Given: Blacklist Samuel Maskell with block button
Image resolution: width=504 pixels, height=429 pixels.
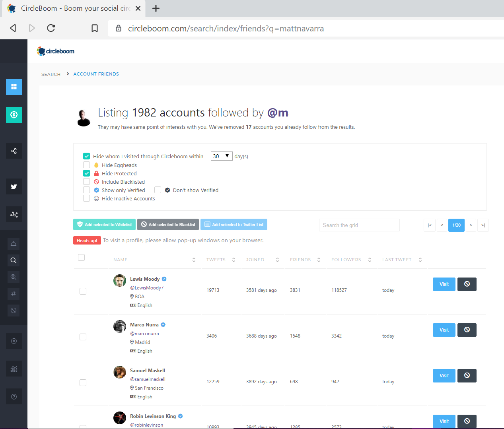Looking at the screenshot, I should click(x=467, y=375).
